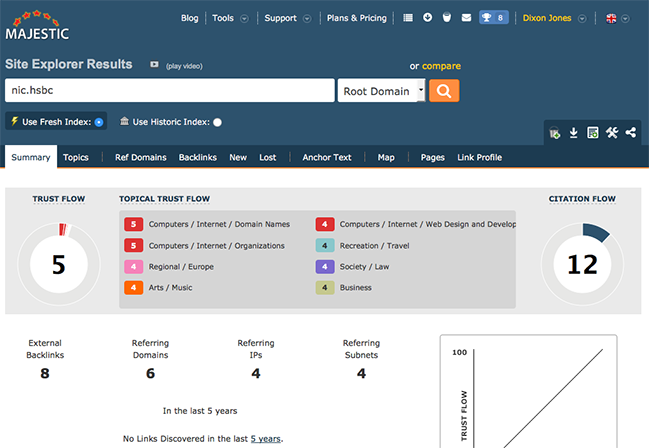
Task: Click the compare link
Action: (441, 66)
